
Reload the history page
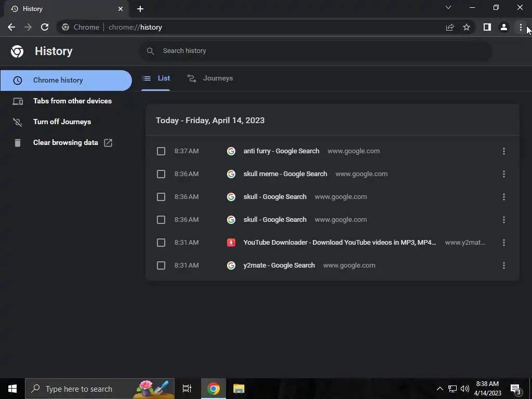click(45, 27)
